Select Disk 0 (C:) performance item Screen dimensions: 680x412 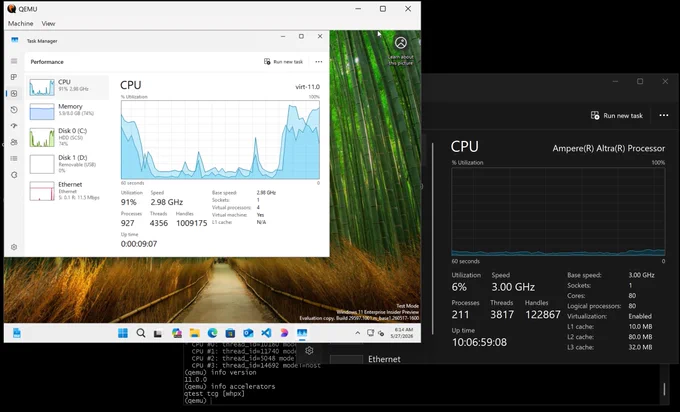(67, 137)
